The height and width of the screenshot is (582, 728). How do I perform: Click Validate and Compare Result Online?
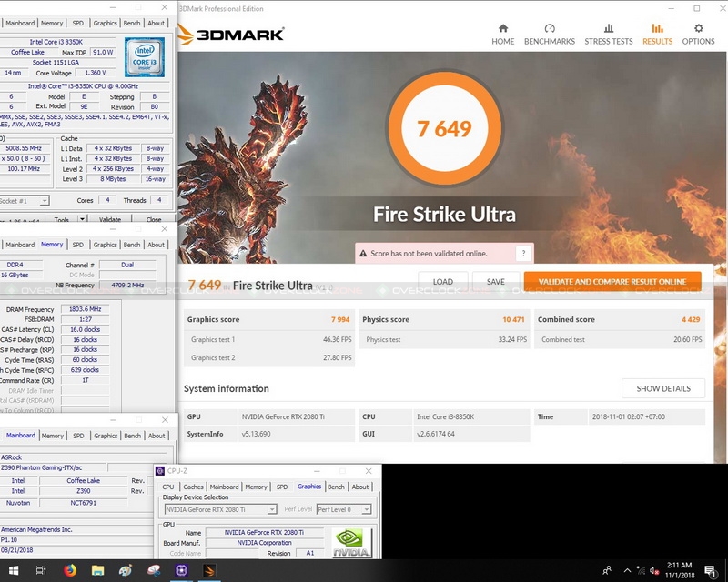612,282
